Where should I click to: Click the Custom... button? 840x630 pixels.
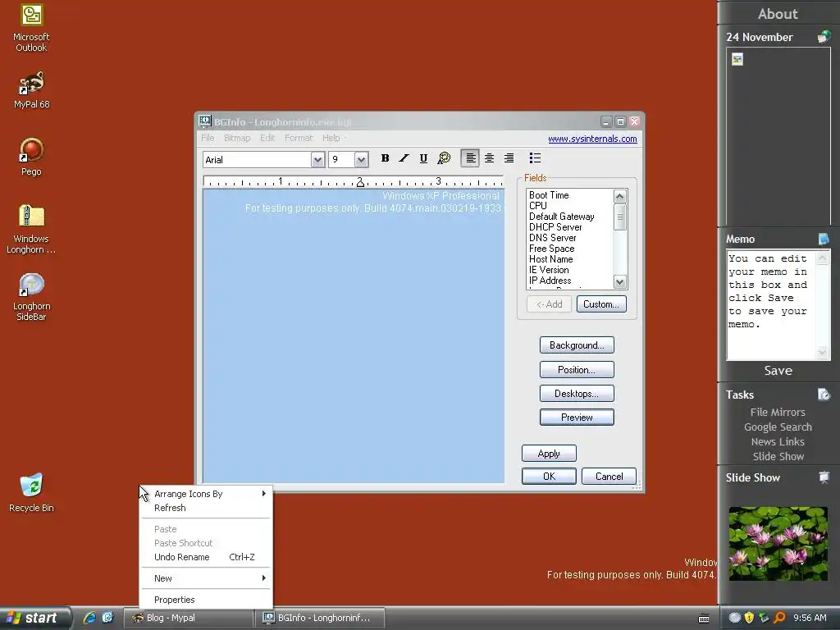point(601,304)
